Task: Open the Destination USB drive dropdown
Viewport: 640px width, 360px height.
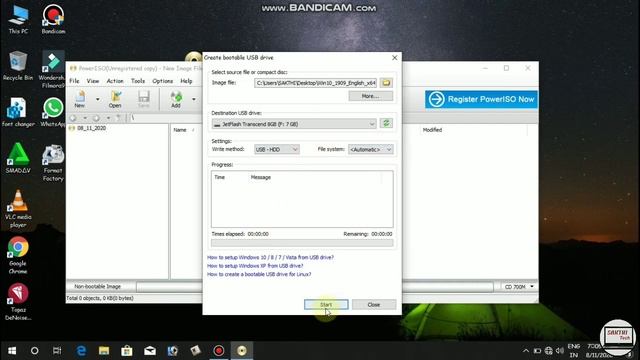Action: [x=294, y=124]
